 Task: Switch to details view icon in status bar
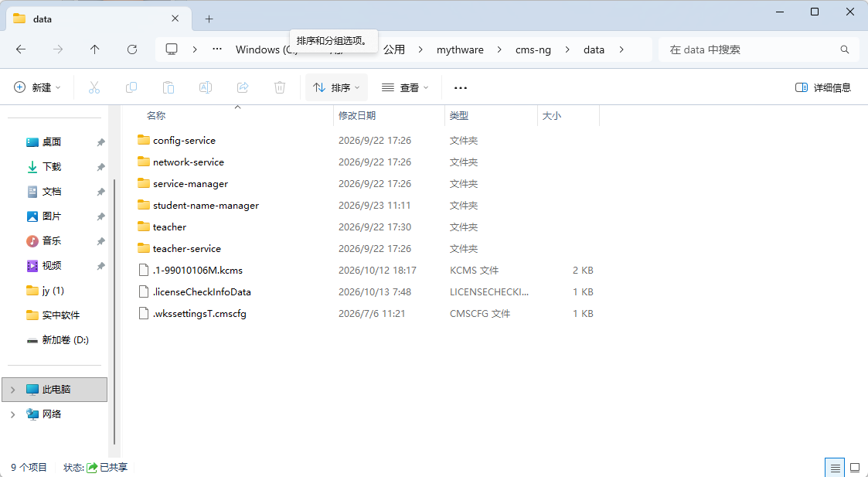(835, 468)
